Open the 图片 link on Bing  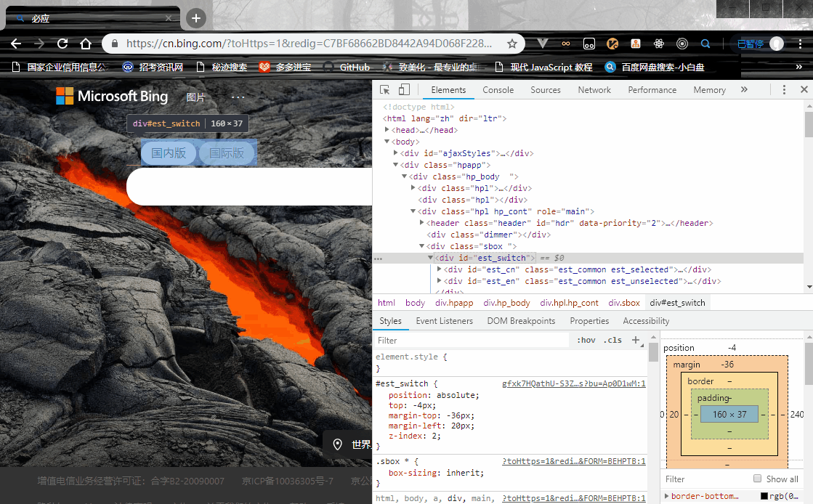[195, 97]
